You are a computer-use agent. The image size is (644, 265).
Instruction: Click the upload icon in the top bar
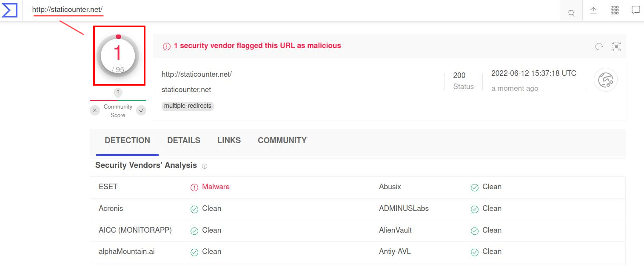pyautogui.click(x=593, y=10)
